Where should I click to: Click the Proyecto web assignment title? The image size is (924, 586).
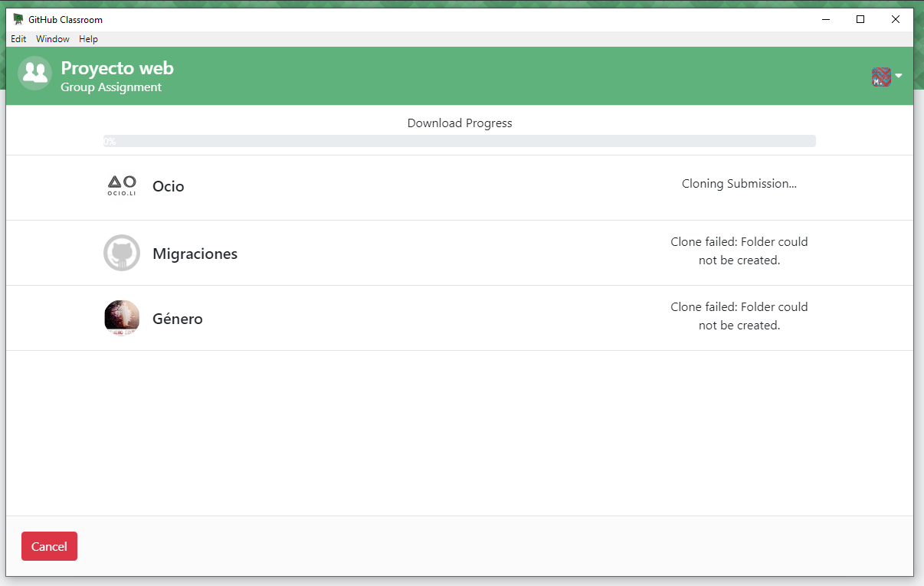(x=117, y=67)
